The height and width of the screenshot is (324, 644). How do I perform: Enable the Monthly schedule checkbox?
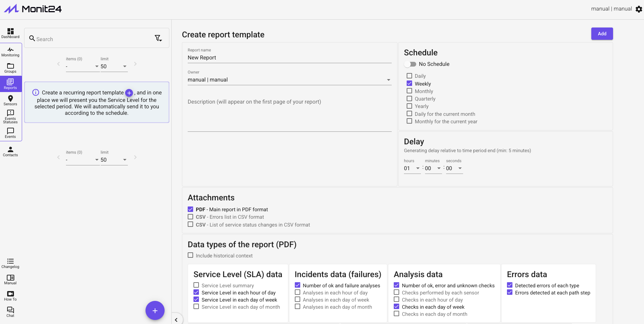409,91
